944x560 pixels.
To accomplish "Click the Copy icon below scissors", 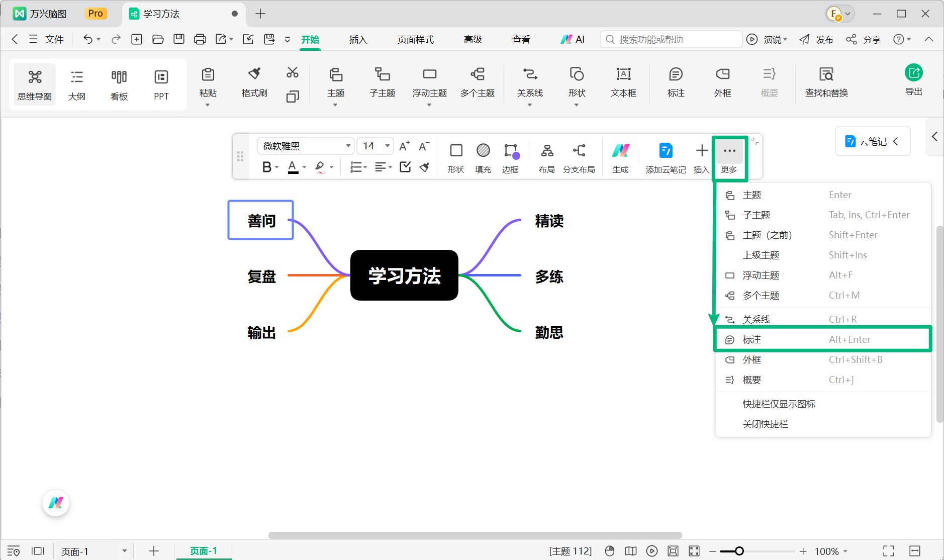I will point(293,96).
